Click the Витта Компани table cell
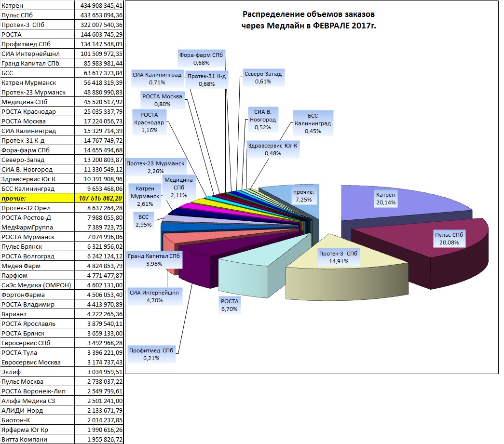This screenshot has height=444, width=504. (x=37, y=439)
